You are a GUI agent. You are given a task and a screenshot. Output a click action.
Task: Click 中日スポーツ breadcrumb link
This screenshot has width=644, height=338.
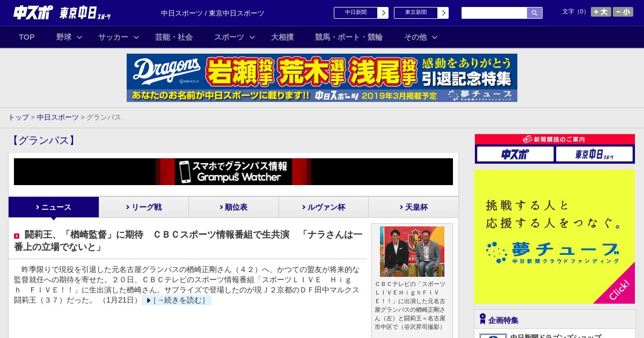pyautogui.click(x=58, y=117)
